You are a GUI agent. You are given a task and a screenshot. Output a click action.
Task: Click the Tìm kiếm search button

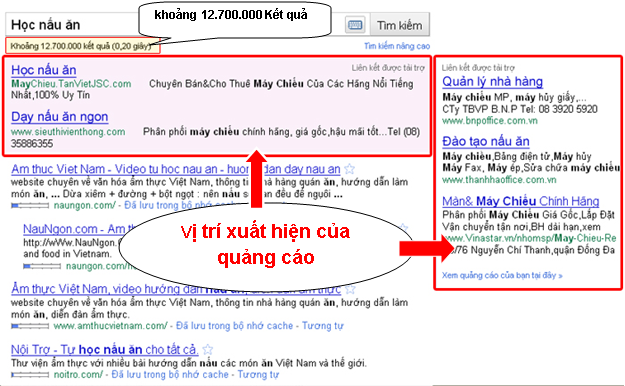tap(400, 25)
